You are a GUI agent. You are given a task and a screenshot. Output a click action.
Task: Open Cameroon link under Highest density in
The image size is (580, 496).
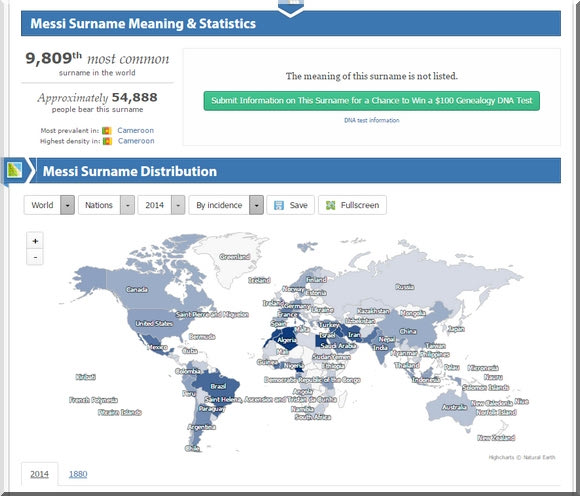pyautogui.click(x=136, y=141)
